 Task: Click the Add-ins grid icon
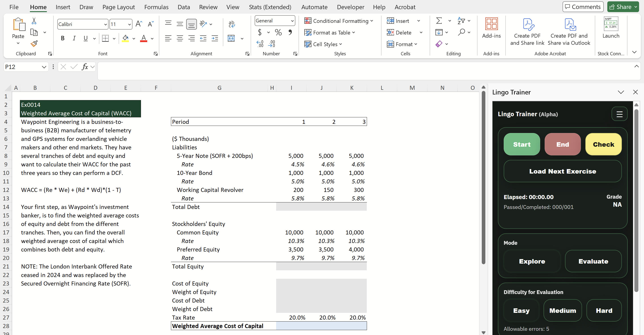[491, 24]
